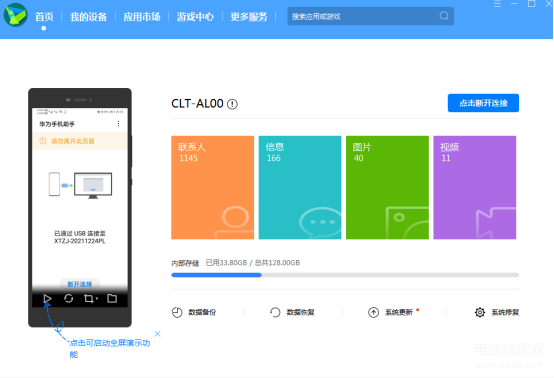
Task: Click the CLT-AL00 device name
Action: pyautogui.click(x=197, y=104)
